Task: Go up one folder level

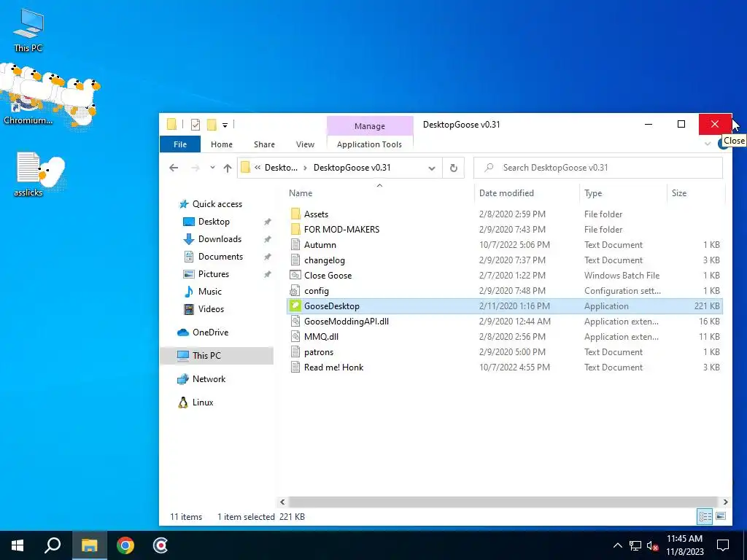Action: pos(228,168)
